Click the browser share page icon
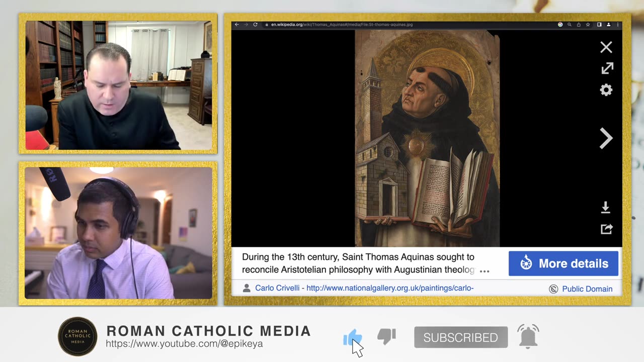 pos(579,25)
